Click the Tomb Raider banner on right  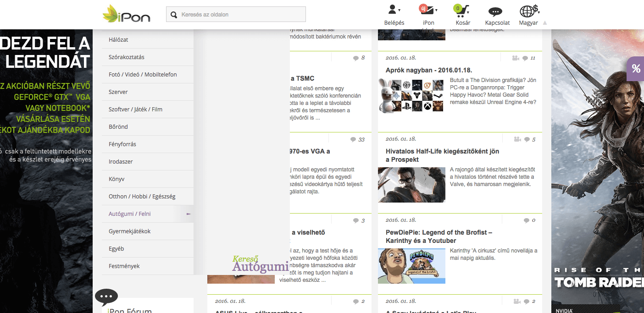pos(598,171)
